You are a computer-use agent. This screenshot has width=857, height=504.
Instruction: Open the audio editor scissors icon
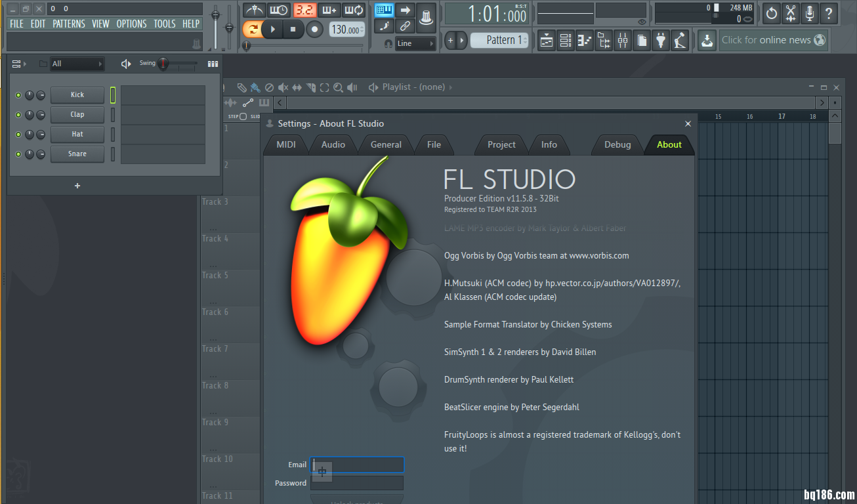(x=791, y=12)
